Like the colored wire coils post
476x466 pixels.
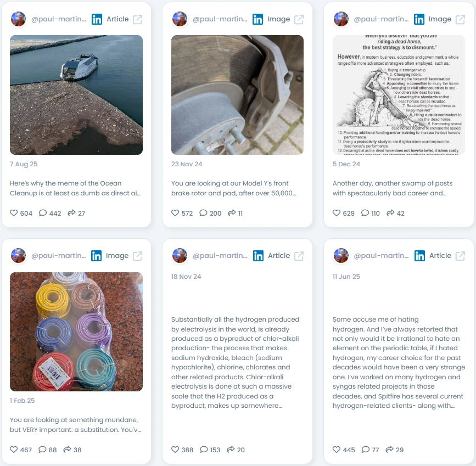[14, 450]
